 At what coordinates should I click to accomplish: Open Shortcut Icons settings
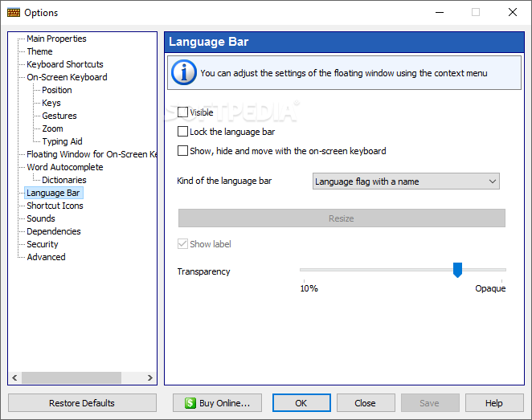(x=55, y=206)
